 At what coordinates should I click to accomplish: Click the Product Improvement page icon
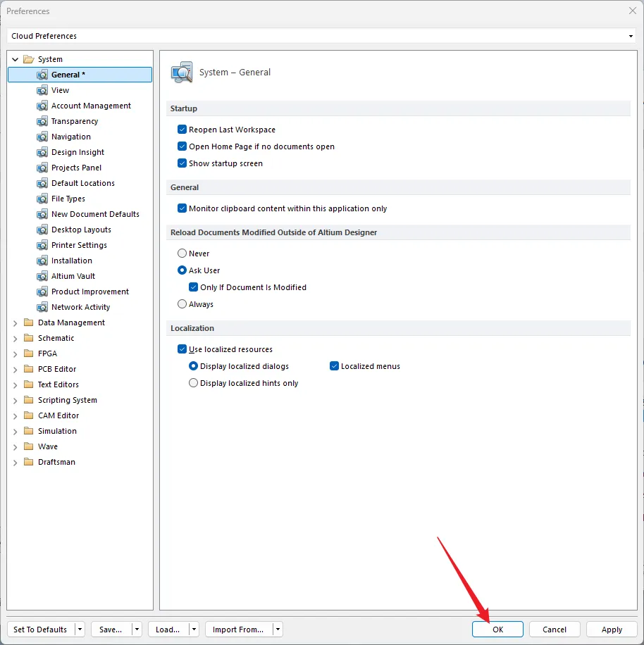click(x=42, y=292)
